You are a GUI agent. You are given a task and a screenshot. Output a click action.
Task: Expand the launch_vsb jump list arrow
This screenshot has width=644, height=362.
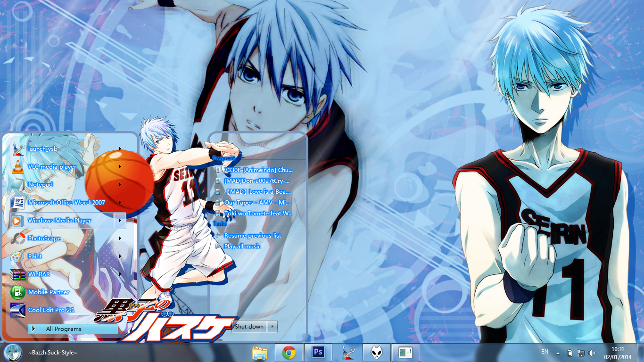click(120, 149)
